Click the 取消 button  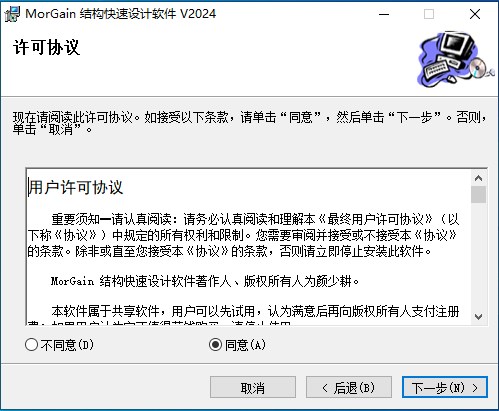(253, 387)
